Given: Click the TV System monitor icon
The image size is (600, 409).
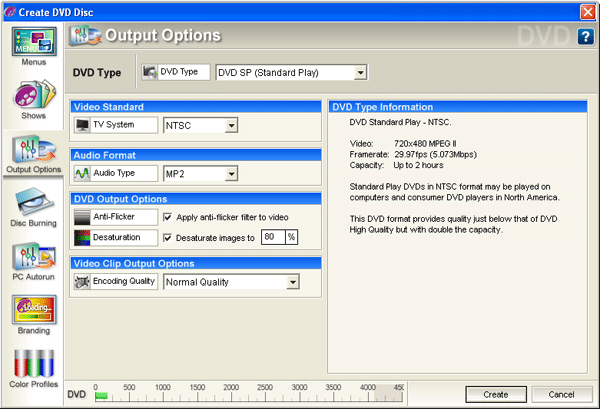Looking at the screenshot, I should pyautogui.click(x=82, y=125).
